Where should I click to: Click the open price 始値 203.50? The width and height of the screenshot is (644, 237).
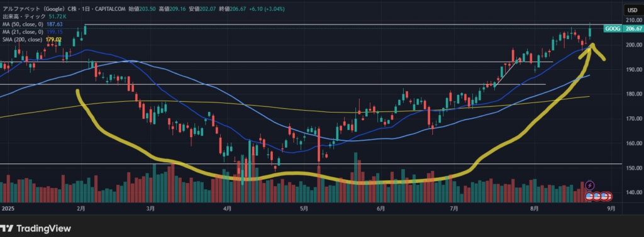[143, 9]
